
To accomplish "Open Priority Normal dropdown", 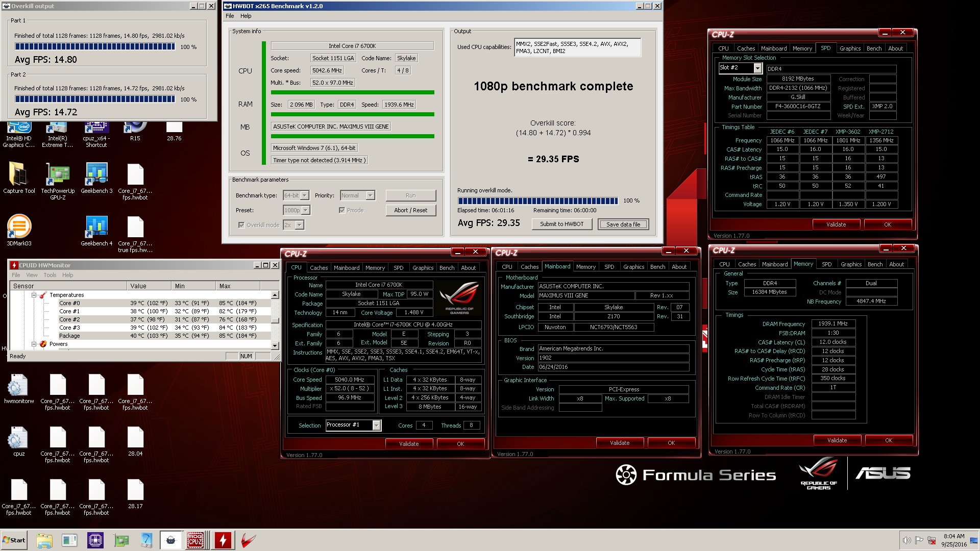I will point(371,195).
